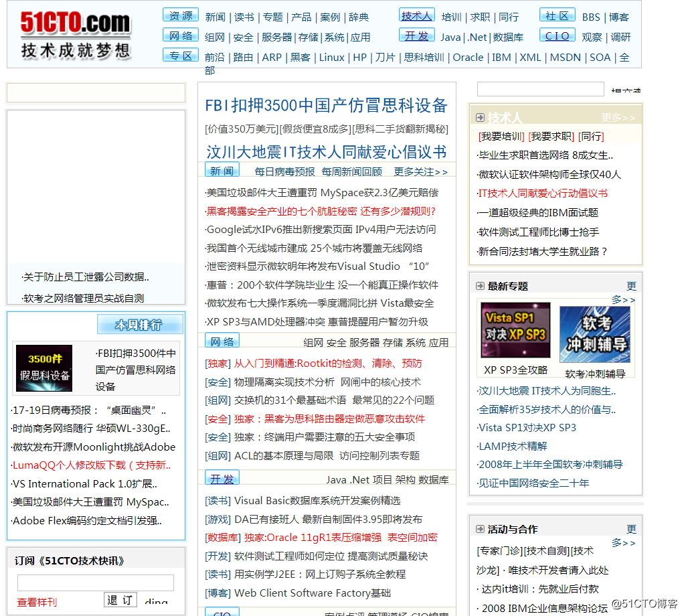Open the 每周新闻回顾 link
Viewport: 684px width, 616px height.
pyautogui.click(x=351, y=172)
